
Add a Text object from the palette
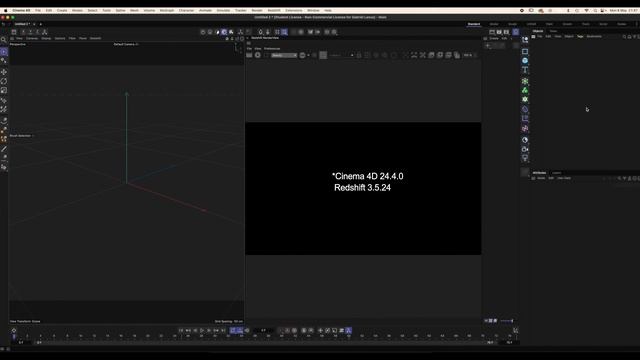(x=525, y=70)
